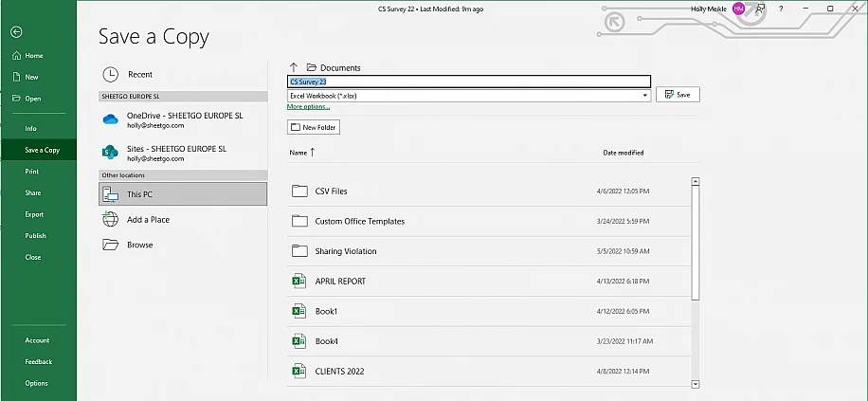Click the file list scroll up arrow
Viewport: 868px width, 401px height.
(x=696, y=182)
